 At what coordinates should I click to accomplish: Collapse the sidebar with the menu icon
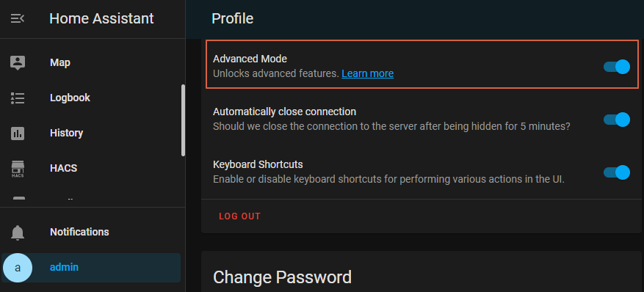(x=17, y=18)
